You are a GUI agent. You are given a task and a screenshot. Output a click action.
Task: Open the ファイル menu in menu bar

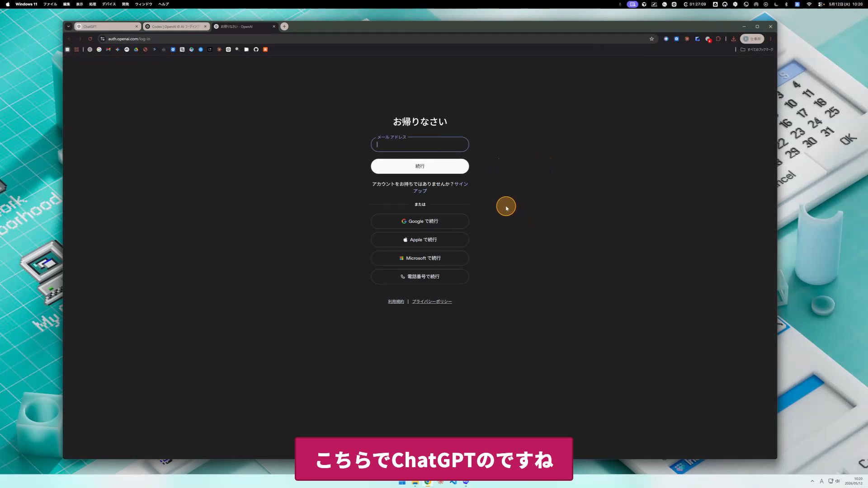click(x=50, y=4)
